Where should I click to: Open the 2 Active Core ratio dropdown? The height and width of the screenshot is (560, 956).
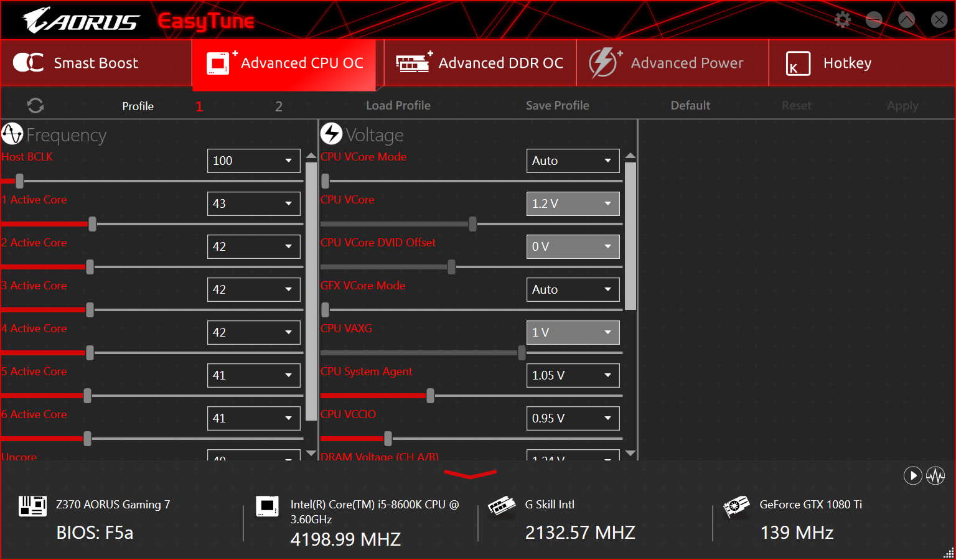[x=254, y=246]
